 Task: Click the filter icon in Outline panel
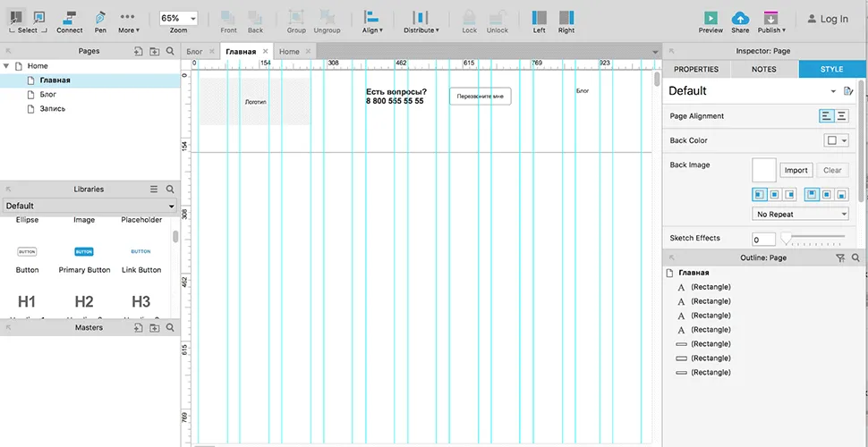point(839,257)
